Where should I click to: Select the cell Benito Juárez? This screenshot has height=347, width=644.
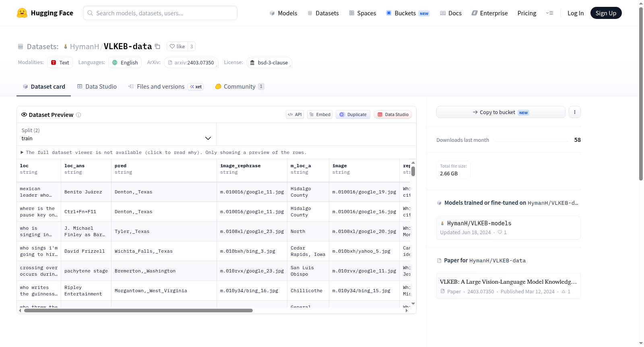coord(86,192)
